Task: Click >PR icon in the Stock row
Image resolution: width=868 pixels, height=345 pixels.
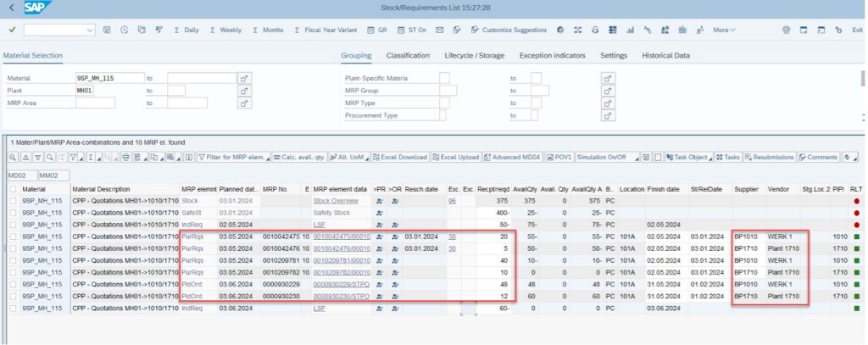Action: pos(379,201)
